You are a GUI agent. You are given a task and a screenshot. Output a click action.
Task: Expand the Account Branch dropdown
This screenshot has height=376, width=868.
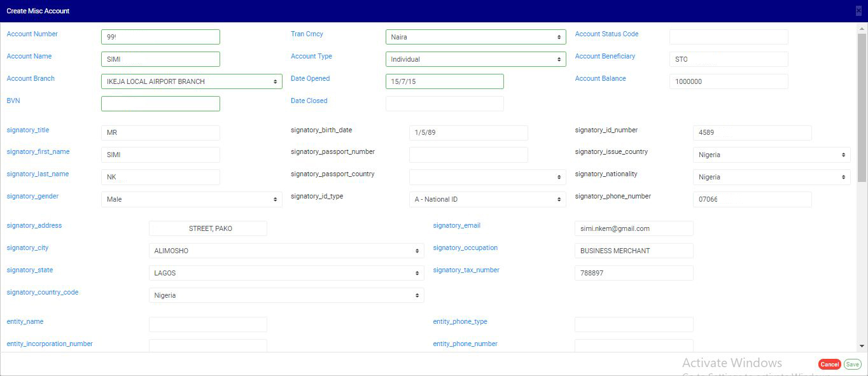(192, 81)
